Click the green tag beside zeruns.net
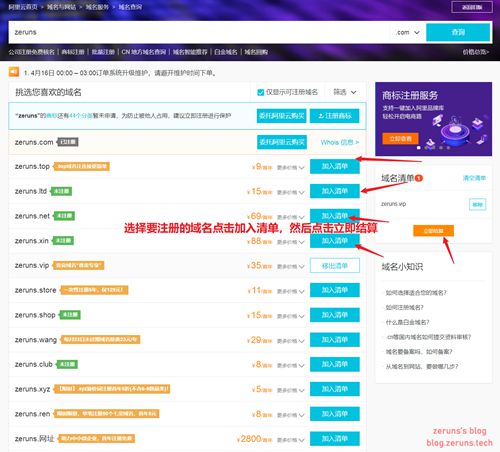Viewport: 500px width, 452px height. [x=64, y=216]
